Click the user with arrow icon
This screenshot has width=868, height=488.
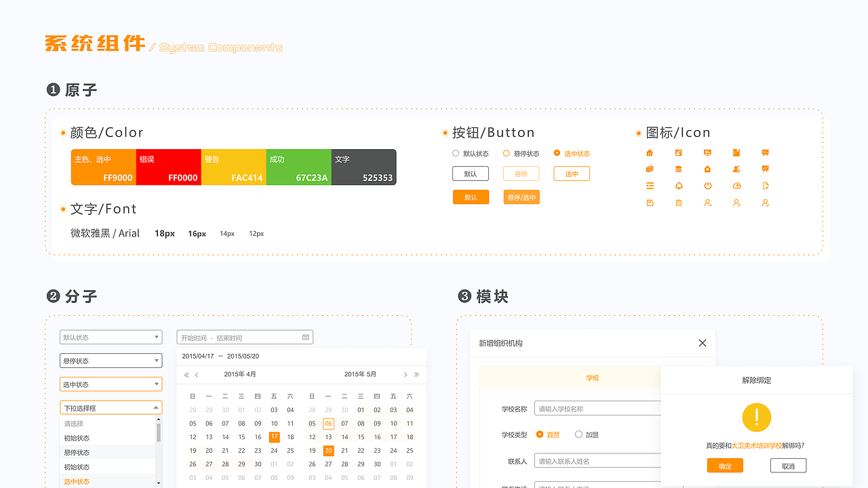(708, 203)
